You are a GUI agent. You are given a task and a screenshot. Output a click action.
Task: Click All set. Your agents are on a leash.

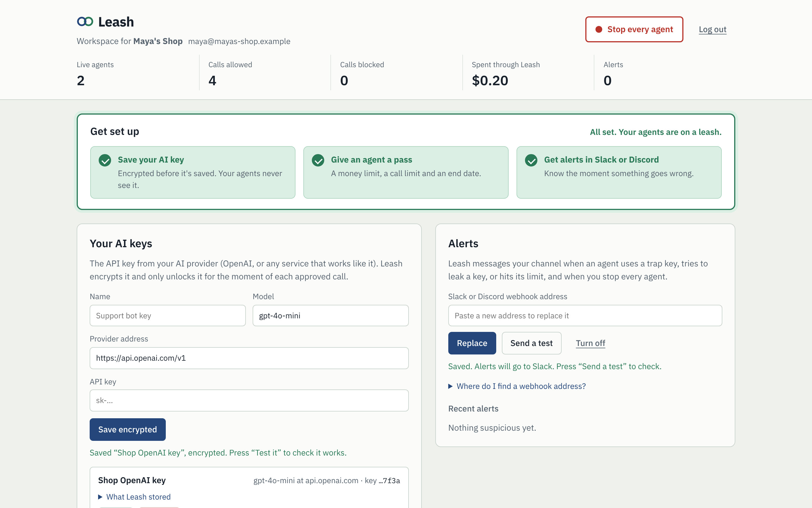pos(656,132)
